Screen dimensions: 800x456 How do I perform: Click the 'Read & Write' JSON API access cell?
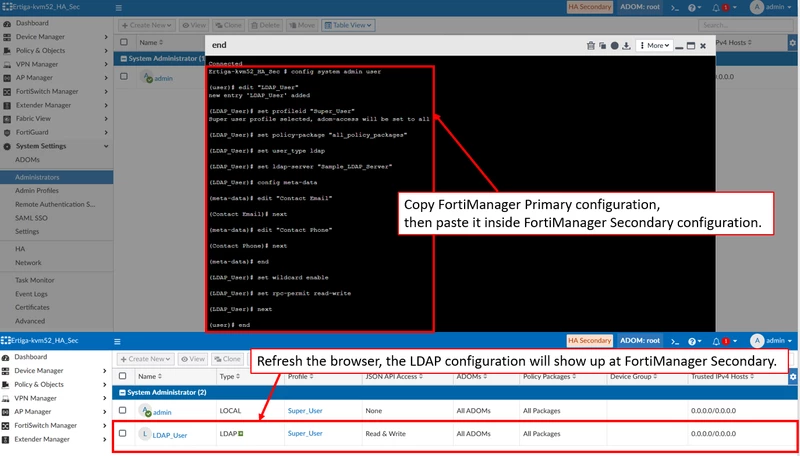click(385, 434)
